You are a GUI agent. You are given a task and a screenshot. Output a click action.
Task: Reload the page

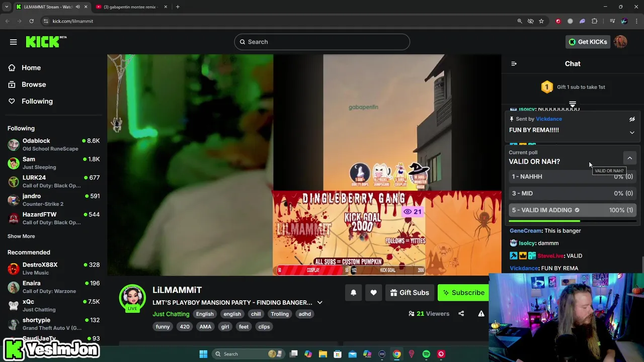pos(31,21)
